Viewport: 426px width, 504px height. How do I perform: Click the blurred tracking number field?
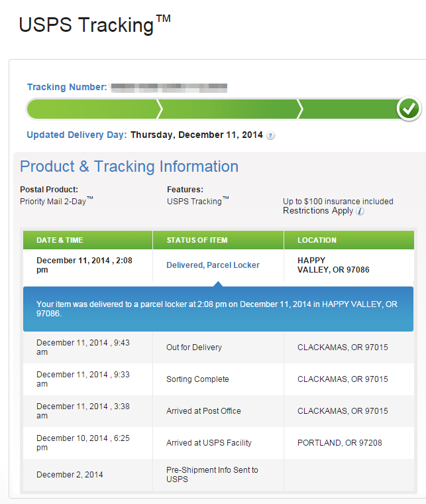(x=169, y=88)
